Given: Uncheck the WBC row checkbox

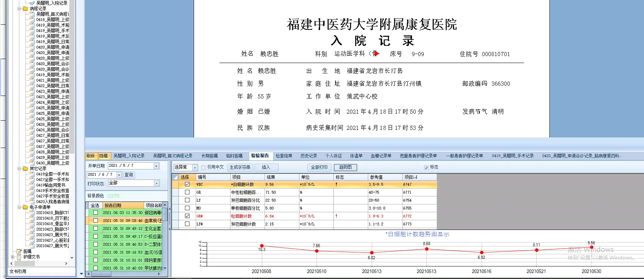Looking at the screenshot, I should (187, 184).
